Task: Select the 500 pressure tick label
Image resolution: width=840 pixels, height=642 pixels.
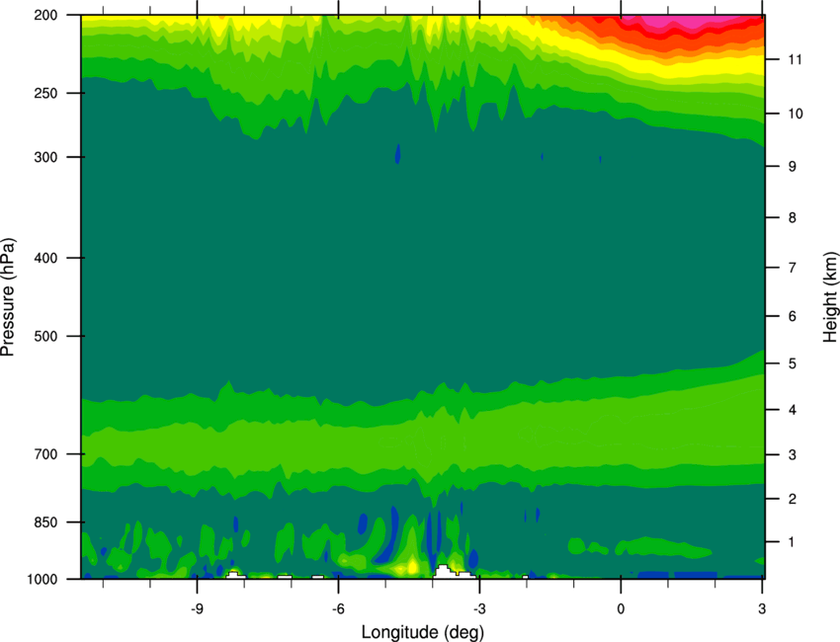Action: [45, 336]
